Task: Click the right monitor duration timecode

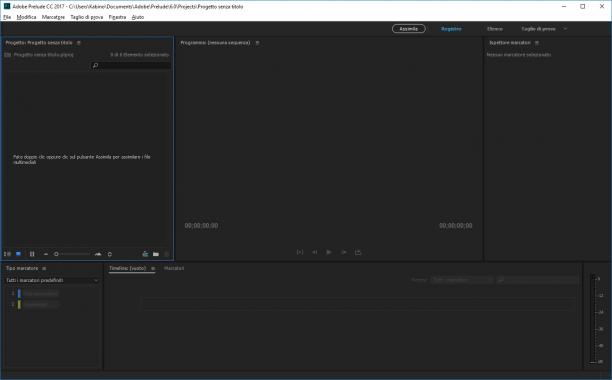Action: pyautogui.click(x=455, y=226)
